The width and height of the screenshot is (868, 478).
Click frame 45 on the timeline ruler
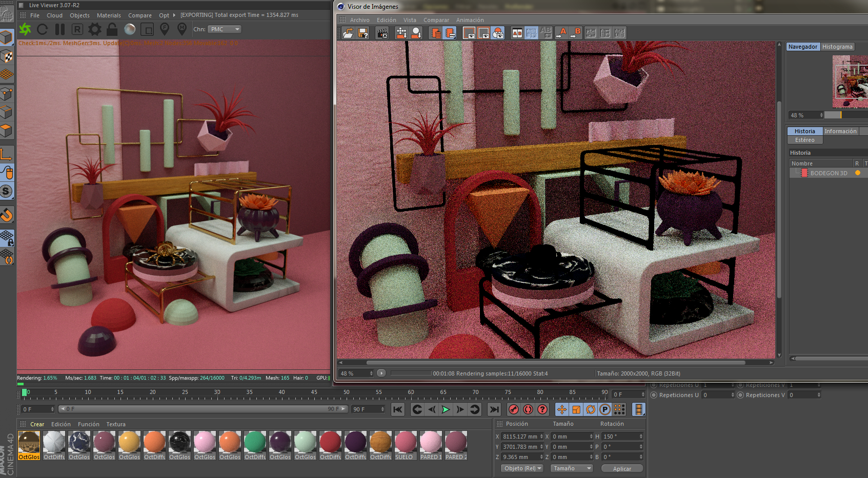coord(314,392)
